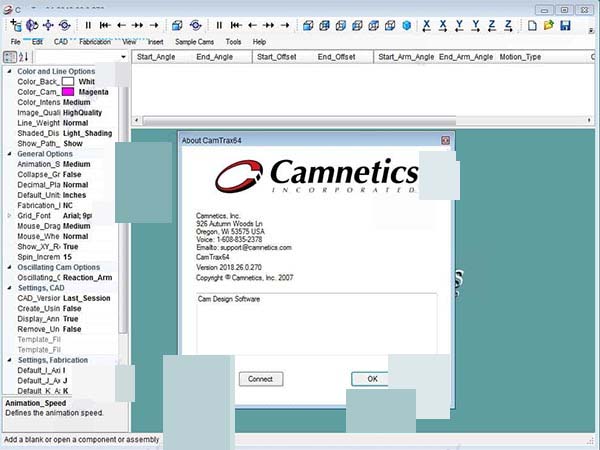600x450 pixels.
Task: Collapse the General Options group
Action: 10,154
